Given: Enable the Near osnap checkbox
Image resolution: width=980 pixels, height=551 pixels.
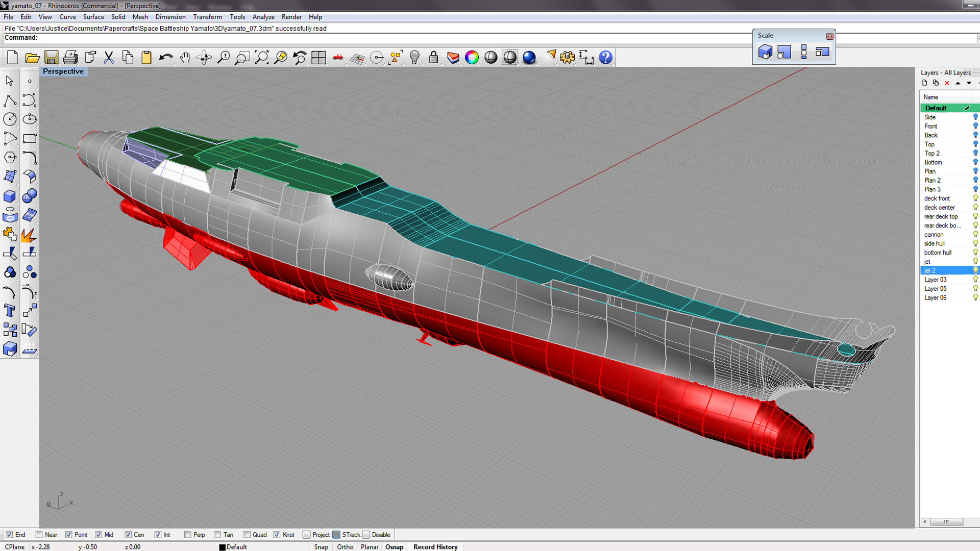Looking at the screenshot, I should pyautogui.click(x=39, y=535).
